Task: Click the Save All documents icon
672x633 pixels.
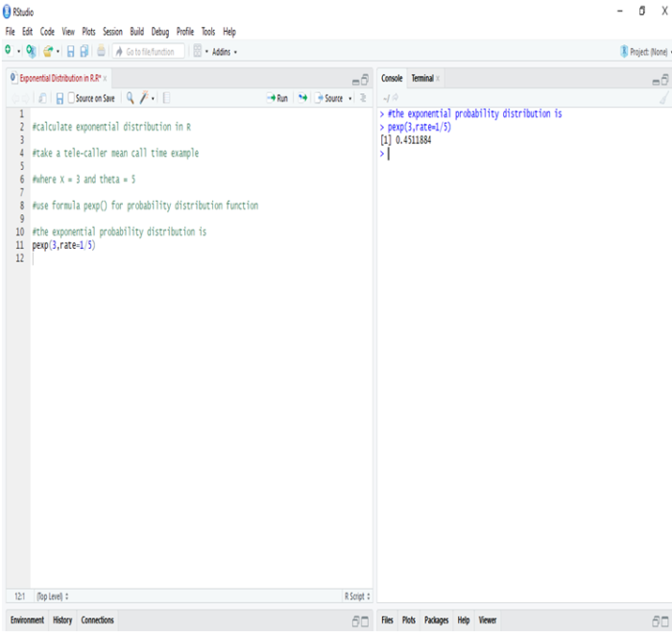Action: pos(84,51)
